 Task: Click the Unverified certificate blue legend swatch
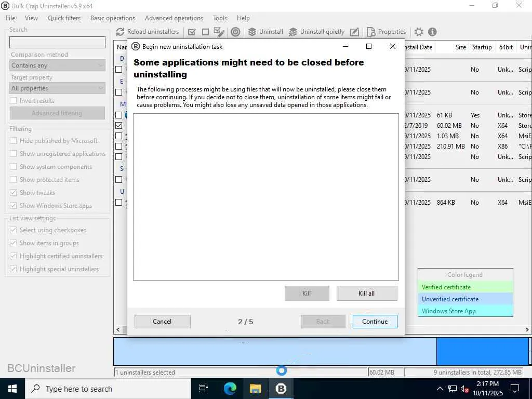coord(465,299)
